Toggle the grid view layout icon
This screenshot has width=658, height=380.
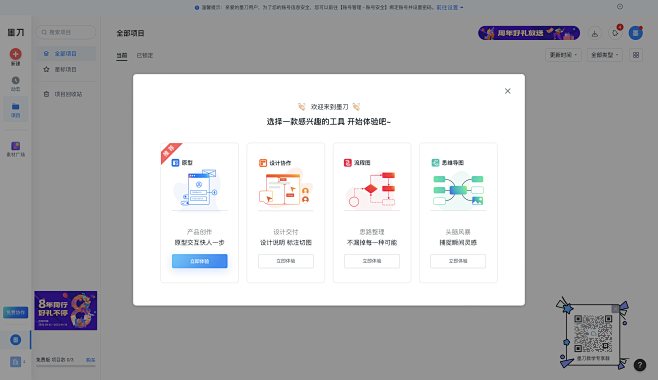click(x=636, y=55)
